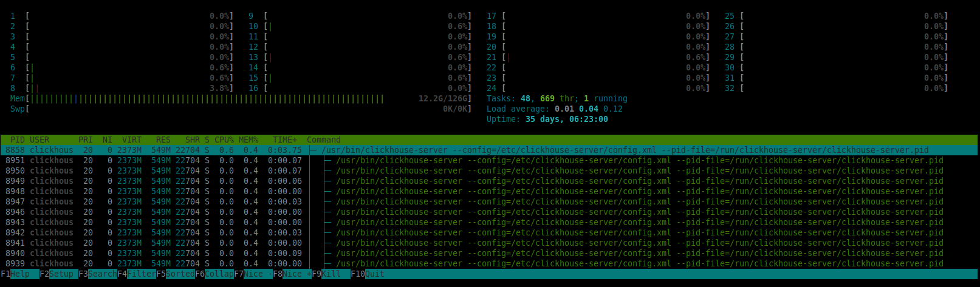Select process row with PID 8946

[x=489, y=212]
